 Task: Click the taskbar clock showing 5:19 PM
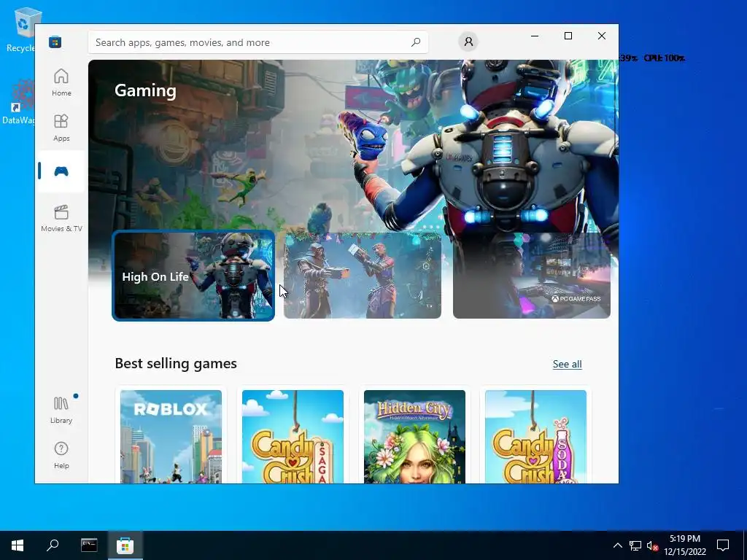(685, 545)
